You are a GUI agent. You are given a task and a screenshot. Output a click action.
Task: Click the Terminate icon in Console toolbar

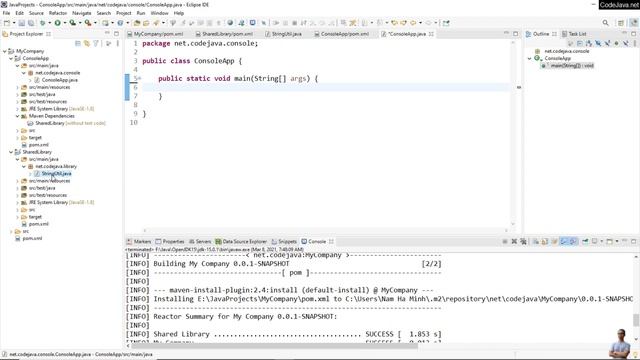click(x=505, y=242)
